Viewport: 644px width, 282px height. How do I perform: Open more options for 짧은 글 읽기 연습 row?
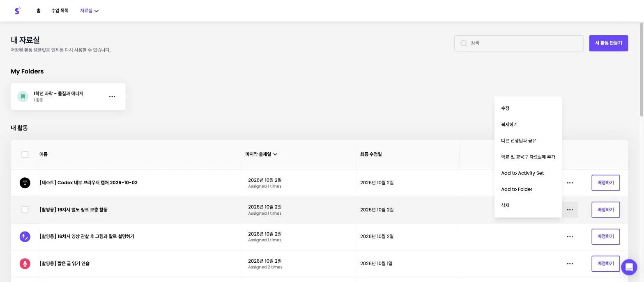[x=570, y=264]
